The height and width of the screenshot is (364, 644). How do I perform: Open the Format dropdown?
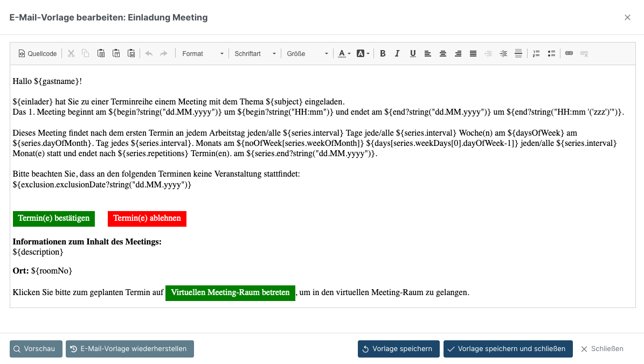pos(203,53)
